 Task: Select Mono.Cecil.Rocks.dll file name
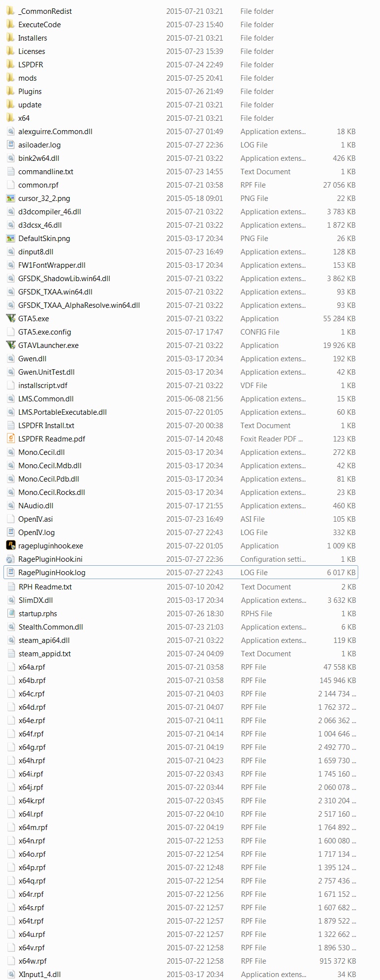51,492
